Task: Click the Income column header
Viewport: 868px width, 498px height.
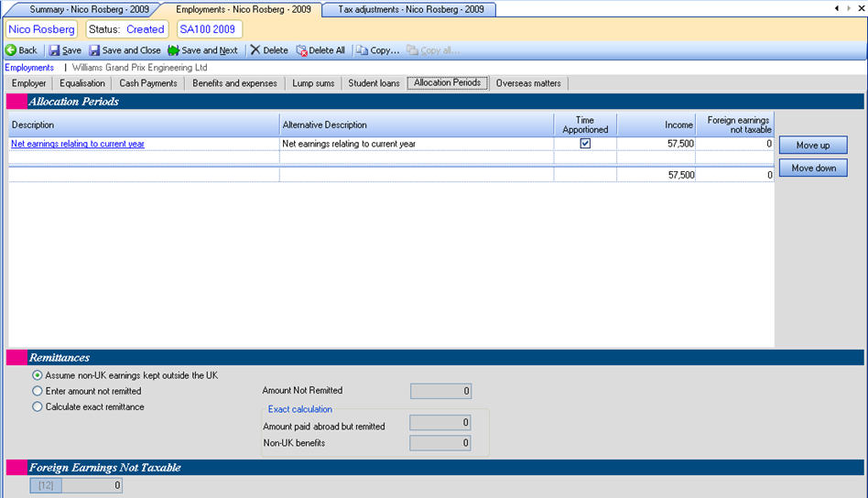Action: tap(656, 124)
